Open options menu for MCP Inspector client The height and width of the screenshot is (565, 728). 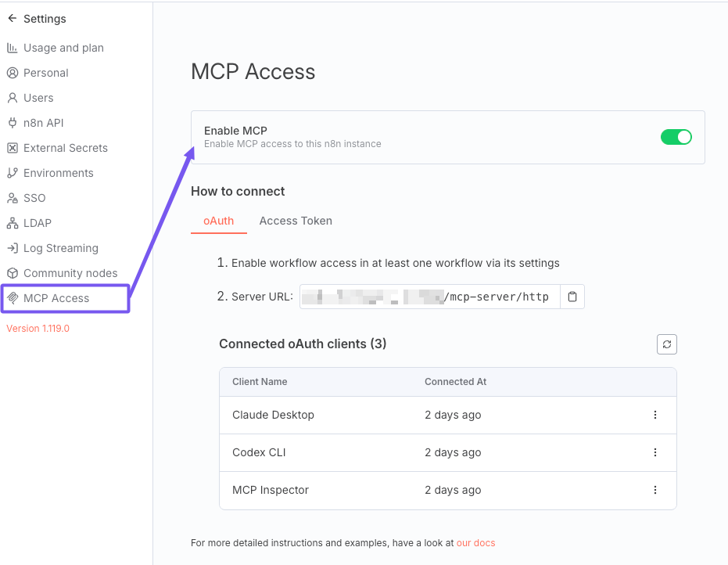coord(655,490)
